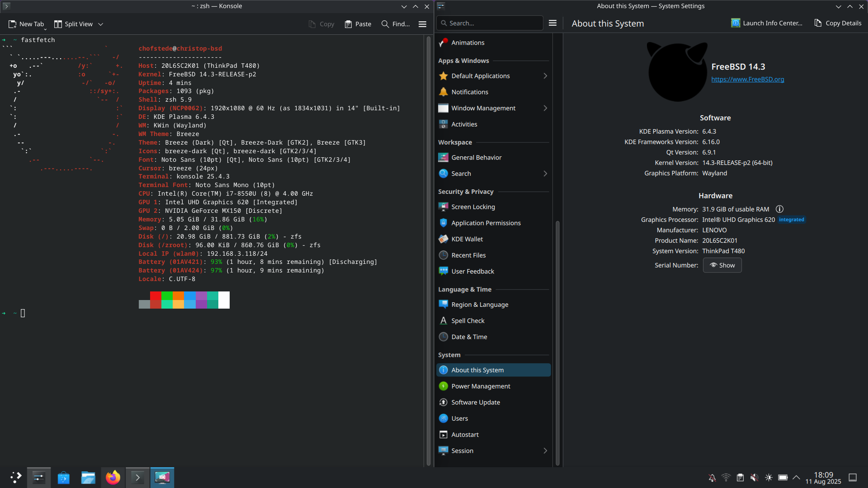This screenshot has width=868, height=488.
Task: Open System Settings hamburger menu
Action: click(x=552, y=23)
